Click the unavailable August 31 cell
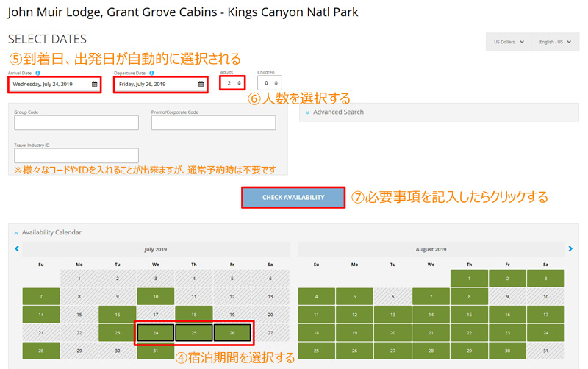Screen dimensions: 588x369 pos(545,351)
